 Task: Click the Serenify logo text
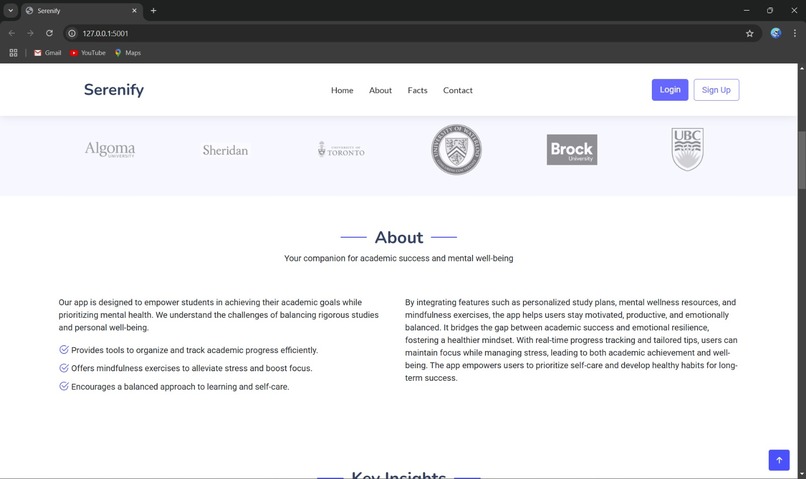pyautogui.click(x=114, y=90)
